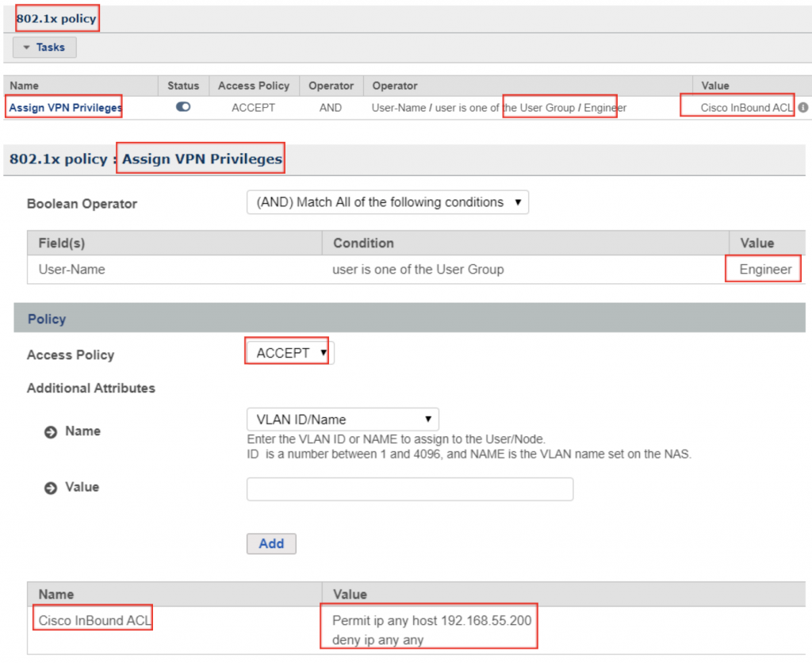812x663 pixels.
Task: Click the attribute Value text field
Action: click(409, 489)
